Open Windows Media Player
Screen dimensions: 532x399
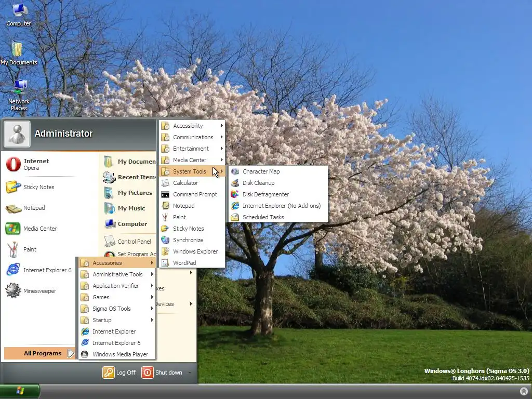pyautogui.click(x=117, y=354)
